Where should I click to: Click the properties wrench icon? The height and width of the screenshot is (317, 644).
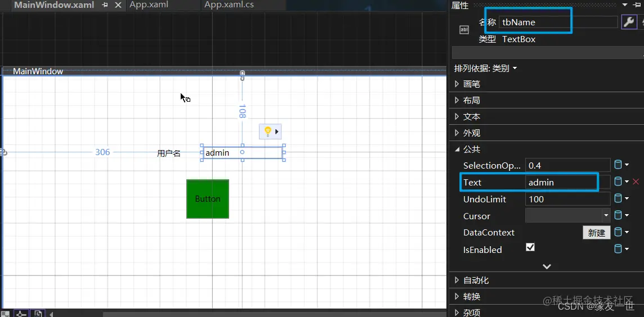pyautogui.click(x=629, y=22)
